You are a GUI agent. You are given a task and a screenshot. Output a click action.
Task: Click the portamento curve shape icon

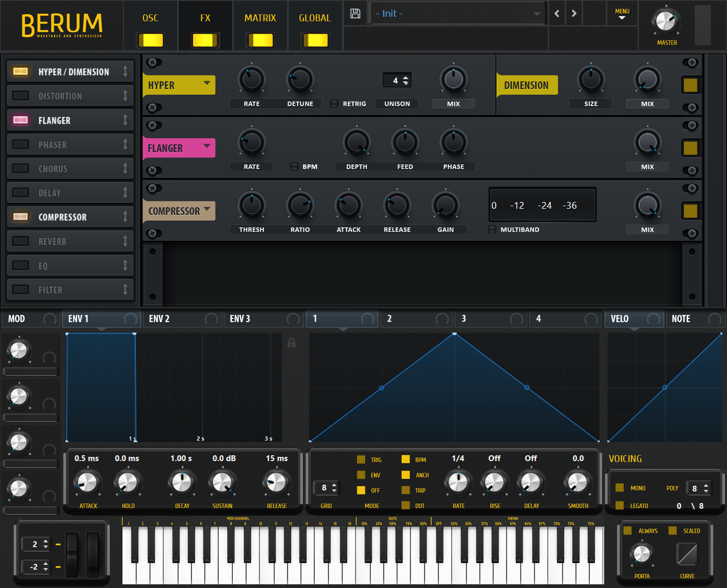(687, 554)
